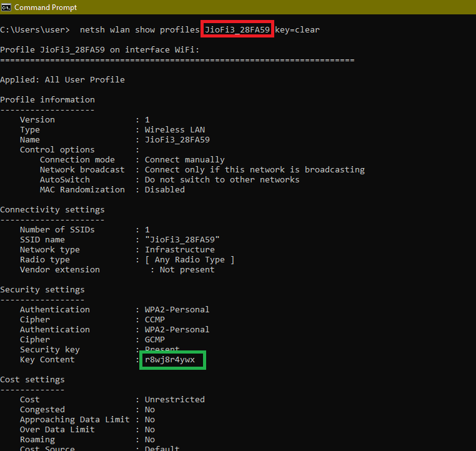Click the Any Radio Type value
Image resolution: width=476 pixels, height=451 pixels.
point(189,260)
